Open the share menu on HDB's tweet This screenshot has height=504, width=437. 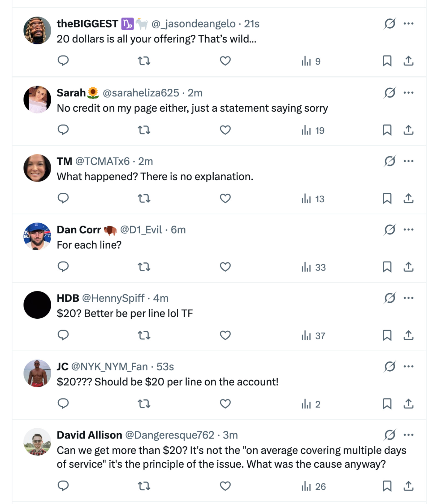tap(409, 337)
